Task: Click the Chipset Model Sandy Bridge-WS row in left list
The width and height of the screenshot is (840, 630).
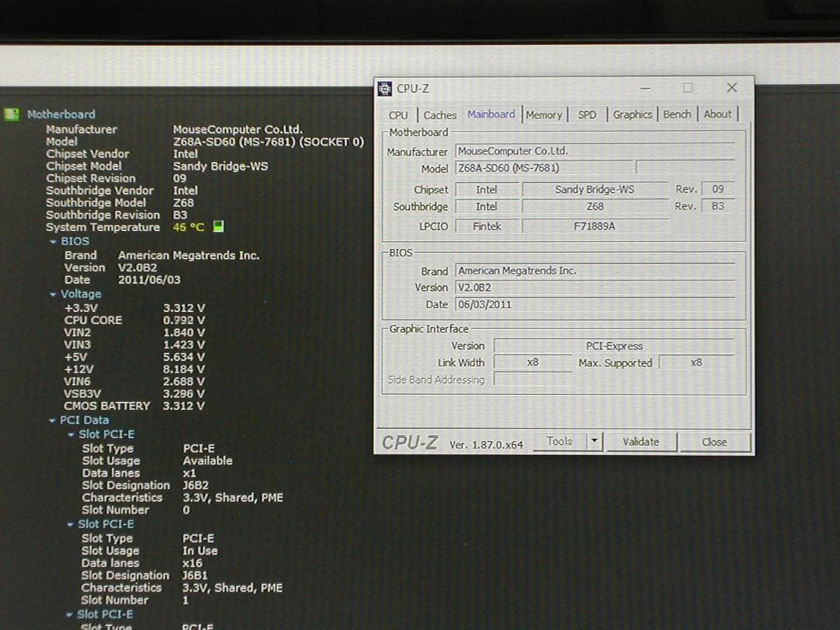Action: [x=157, y=166]
